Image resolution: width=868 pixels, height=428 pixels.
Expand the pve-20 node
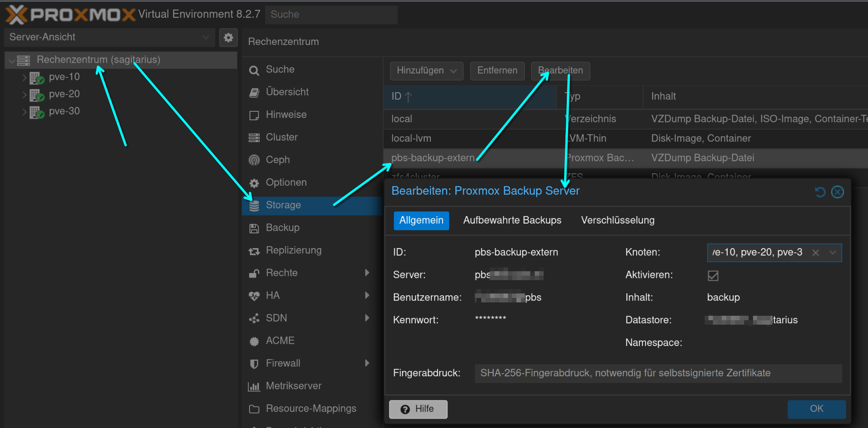(x=25, y=94)
